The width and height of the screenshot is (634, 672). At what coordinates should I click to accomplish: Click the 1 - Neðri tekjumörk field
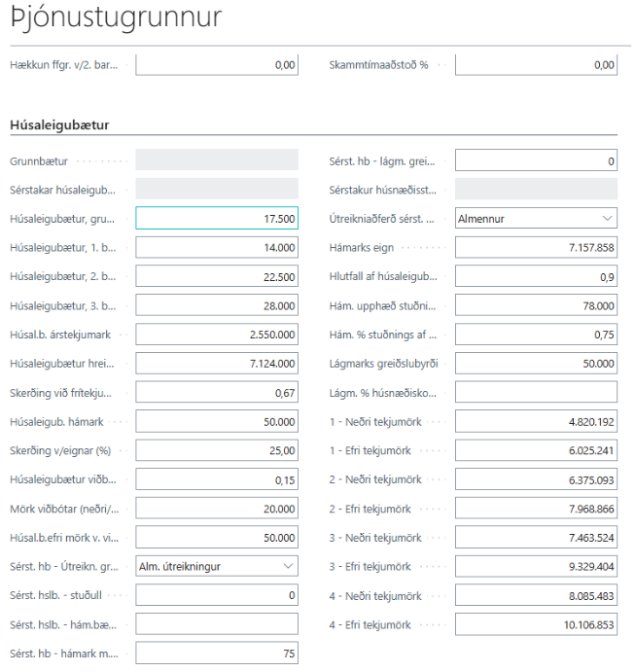point(536,421)
